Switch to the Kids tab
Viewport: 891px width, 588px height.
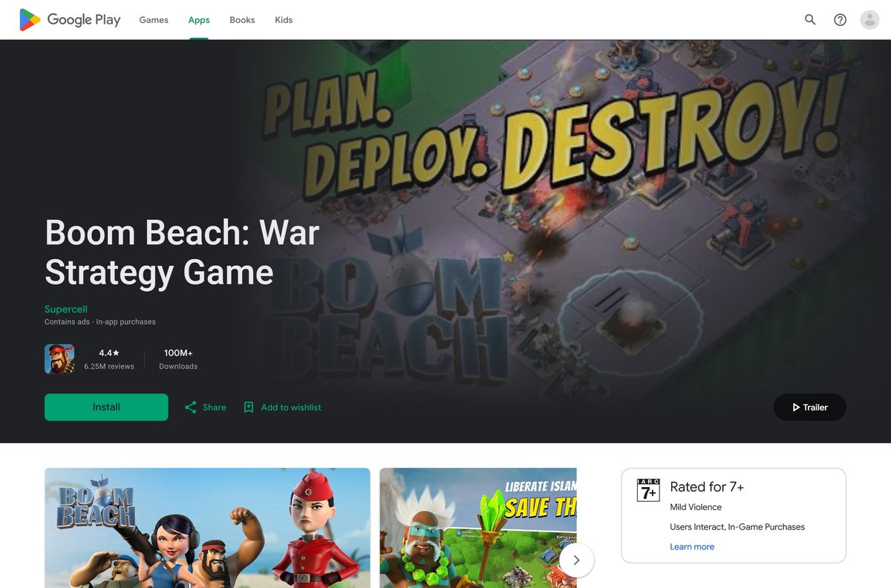(x=284, y=20)
